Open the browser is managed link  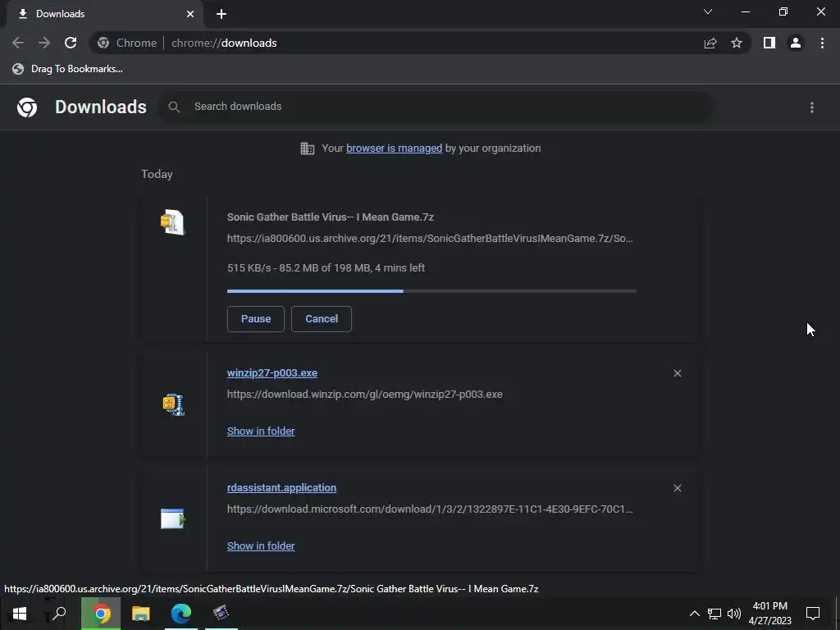click(x=395, y=148)
